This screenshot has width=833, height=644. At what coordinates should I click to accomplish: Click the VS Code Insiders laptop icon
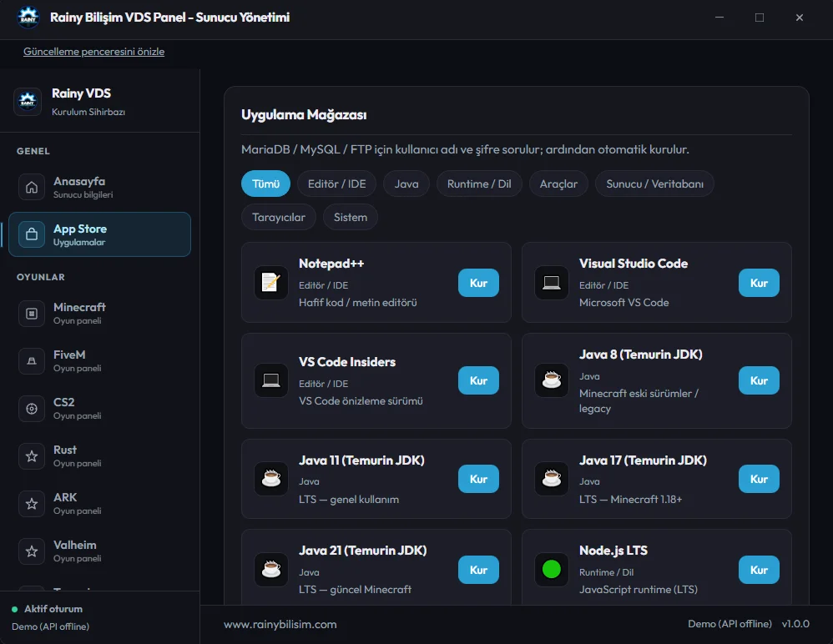[x=271, y=380]
